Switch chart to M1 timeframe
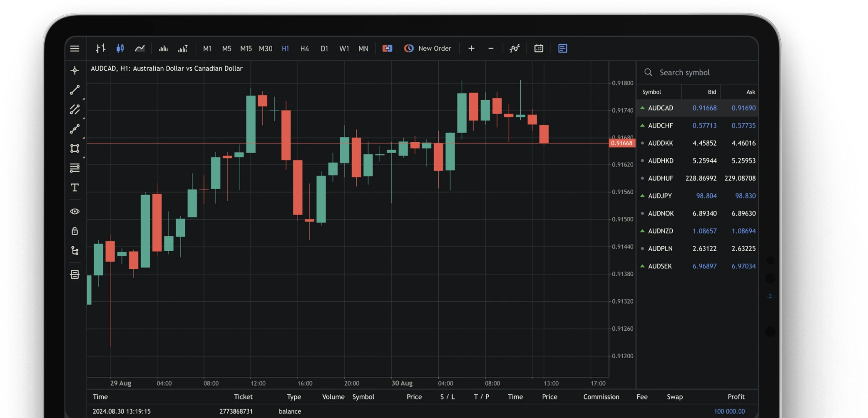868x418 pixels. (x=207, y=49)
